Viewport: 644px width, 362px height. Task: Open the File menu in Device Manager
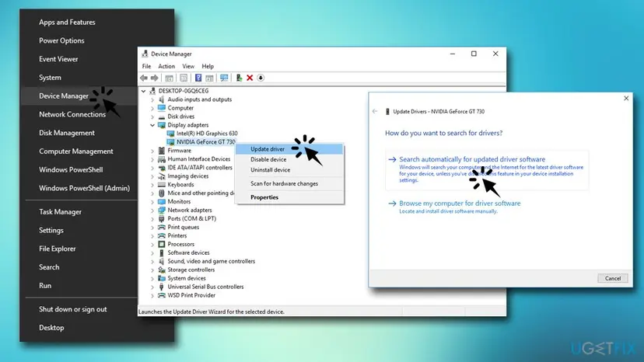pyautogui.click(x=146, y=66)
